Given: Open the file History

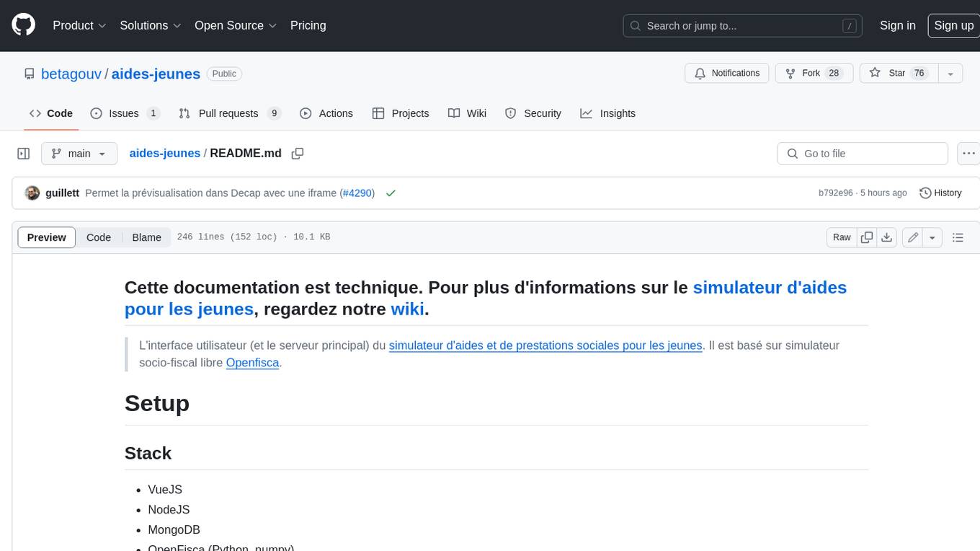Looking at the screenshot, I should 940,193.
